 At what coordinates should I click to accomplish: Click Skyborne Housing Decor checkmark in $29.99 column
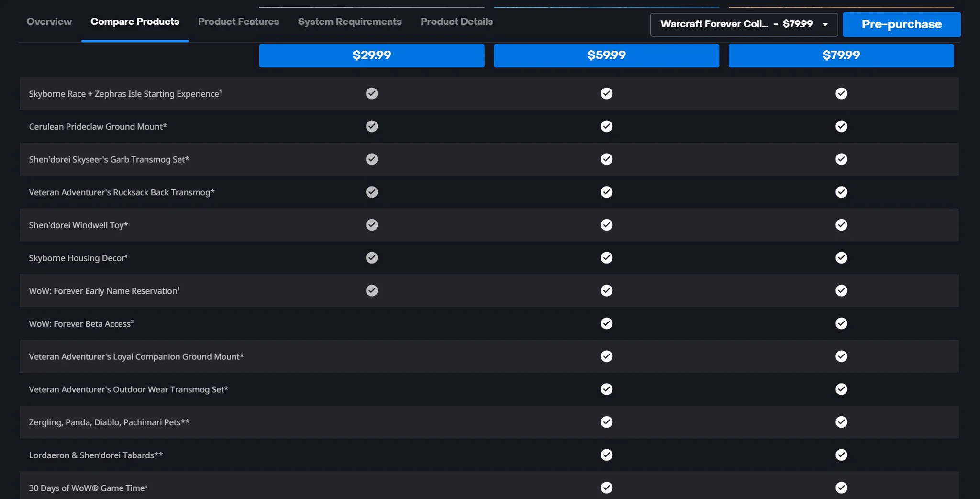(x=372, y=258)
